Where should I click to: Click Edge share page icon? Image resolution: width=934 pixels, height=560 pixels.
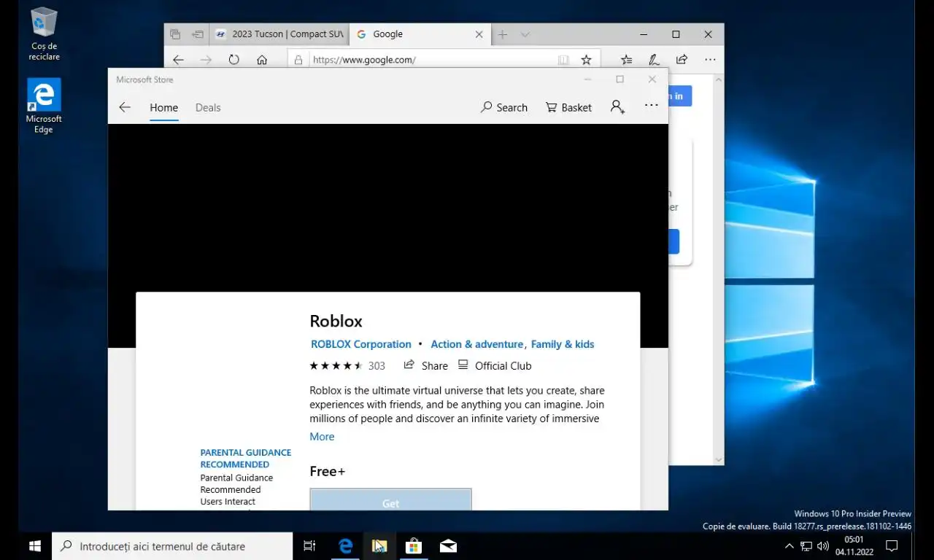[682, 60]
